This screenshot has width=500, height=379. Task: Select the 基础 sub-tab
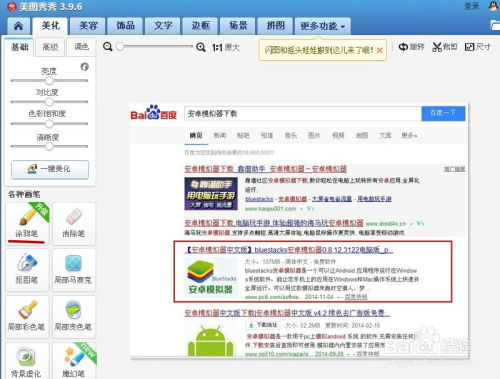coord(20,47)
